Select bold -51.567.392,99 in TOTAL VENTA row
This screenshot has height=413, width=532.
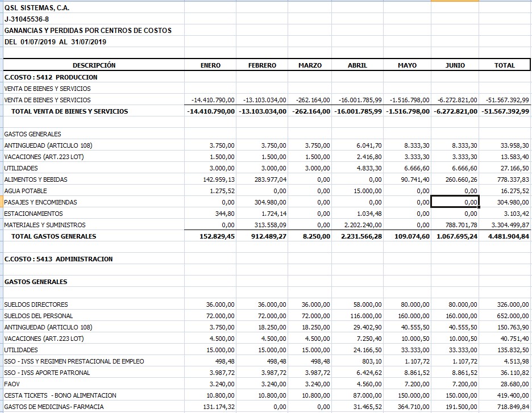click(x=505, y=111)
